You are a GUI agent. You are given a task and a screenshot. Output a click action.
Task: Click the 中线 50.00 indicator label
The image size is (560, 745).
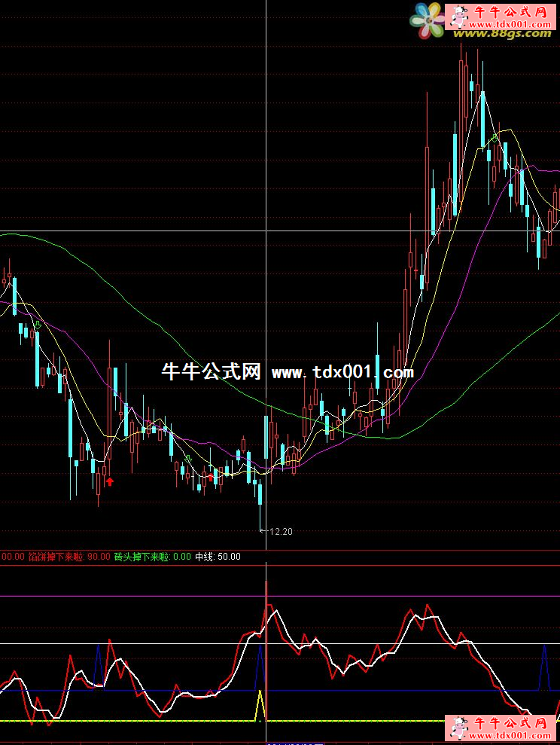(x=218, y=557)
